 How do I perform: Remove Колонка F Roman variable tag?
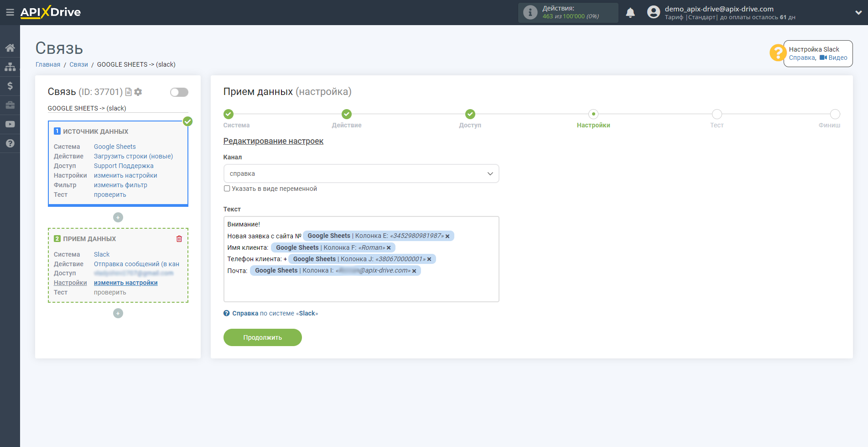[x=389, y=248]
